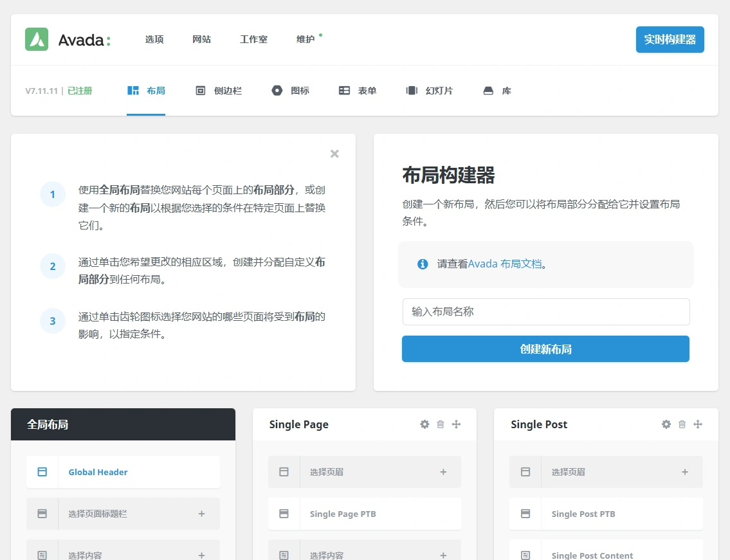
Task: Click the 创建新布局 button
Action: 545,348
